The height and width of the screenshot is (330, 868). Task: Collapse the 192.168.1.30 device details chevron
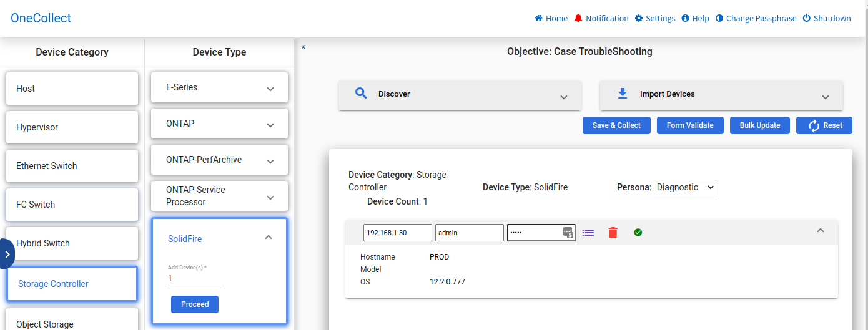click(821, 230)
